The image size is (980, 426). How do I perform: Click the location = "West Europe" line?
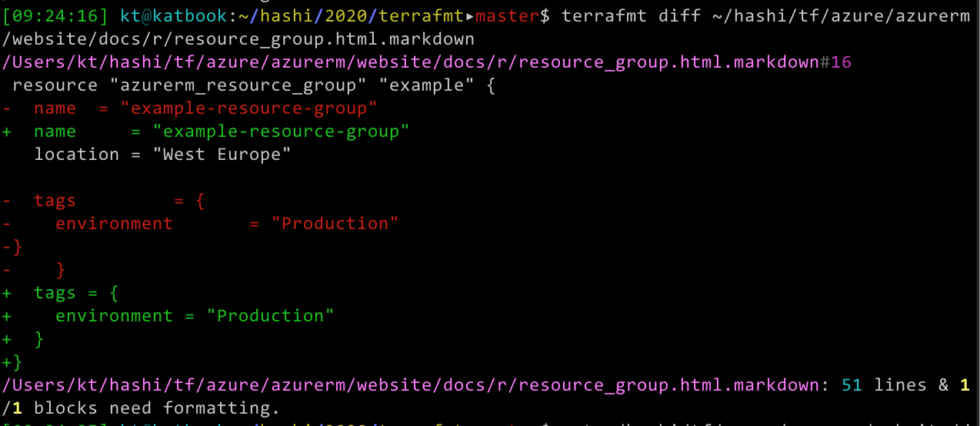162,154
